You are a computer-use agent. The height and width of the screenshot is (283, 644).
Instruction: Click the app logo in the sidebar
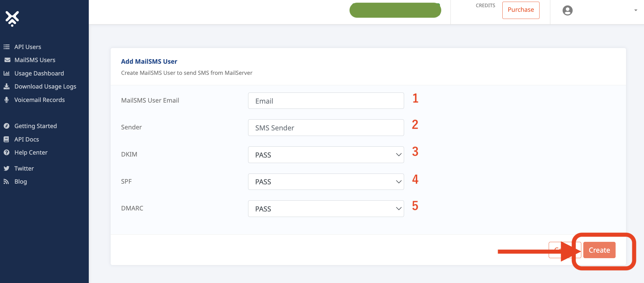(12, 18)
